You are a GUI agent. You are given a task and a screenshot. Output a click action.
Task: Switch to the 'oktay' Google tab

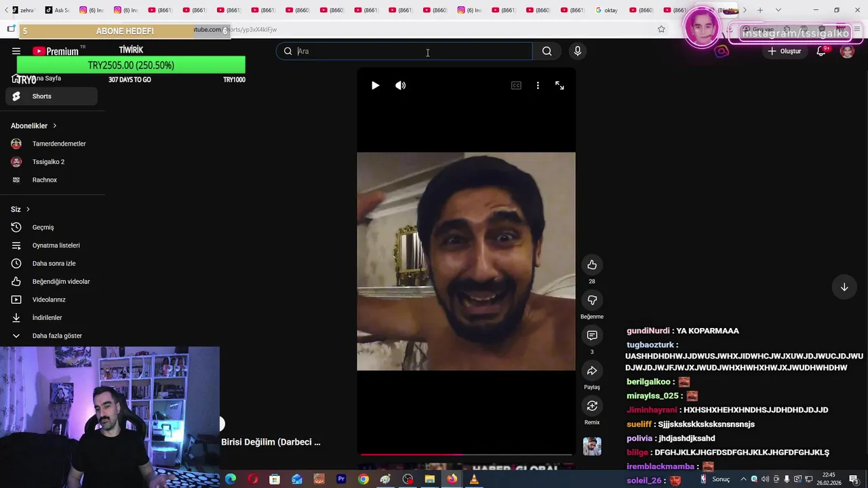607,10
